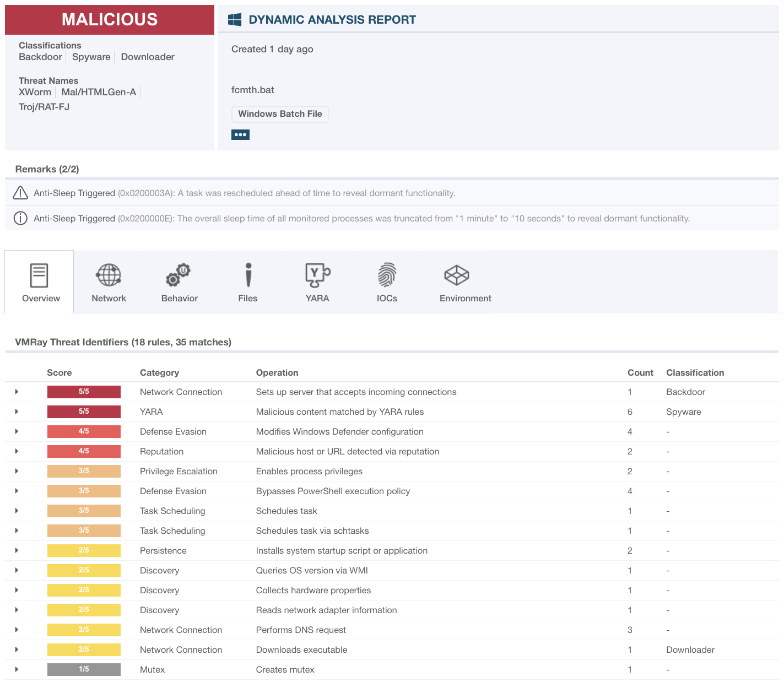Expand the 'Installs system startup script' row
This screenshot has height=682, width=784.
(17, 550)
